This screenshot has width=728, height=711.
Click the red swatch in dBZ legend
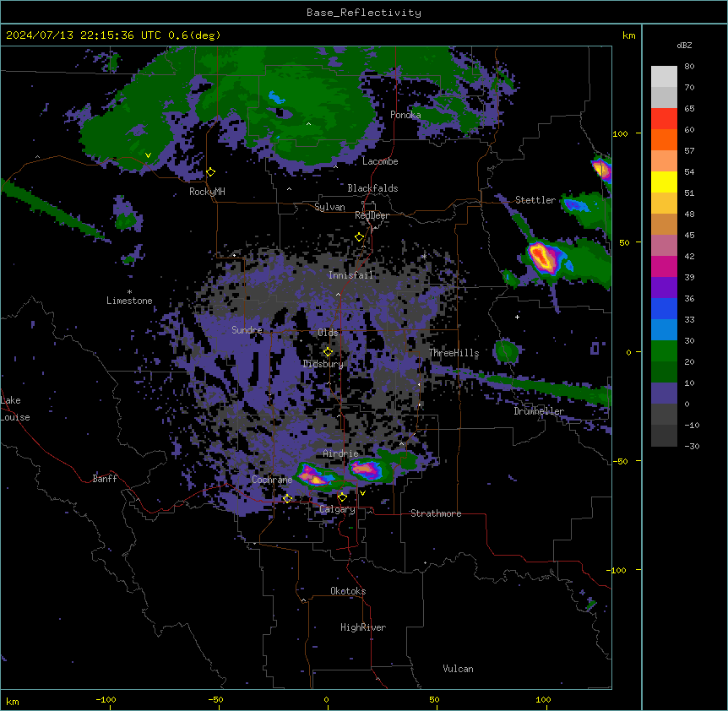tap(664, 119)
